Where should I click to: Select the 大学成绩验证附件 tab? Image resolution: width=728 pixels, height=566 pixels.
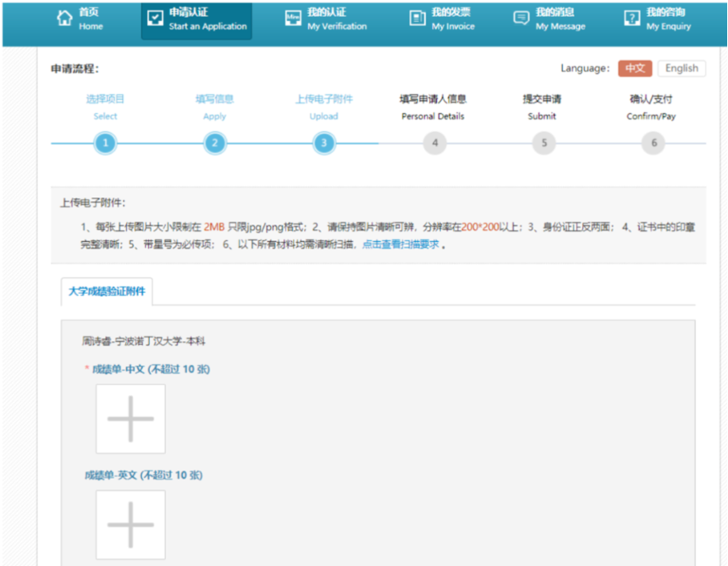pos(107,291)
